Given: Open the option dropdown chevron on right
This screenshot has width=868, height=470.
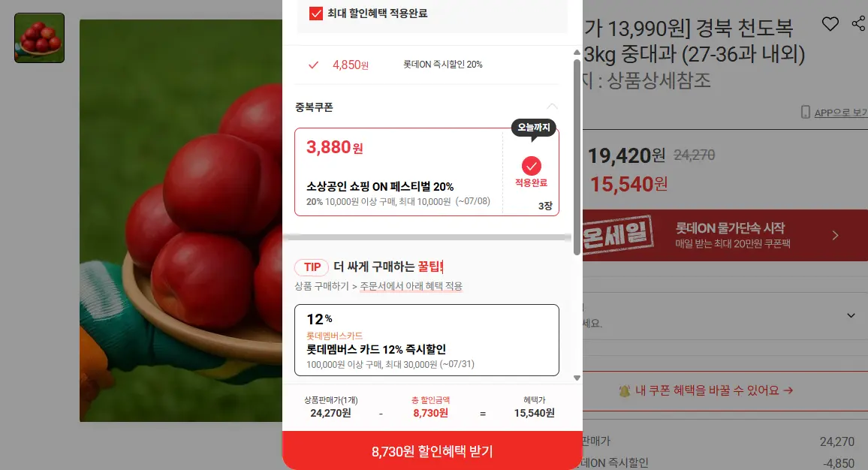Looking at the screenshot, I should pyautogui.click(x=851, y=315).
